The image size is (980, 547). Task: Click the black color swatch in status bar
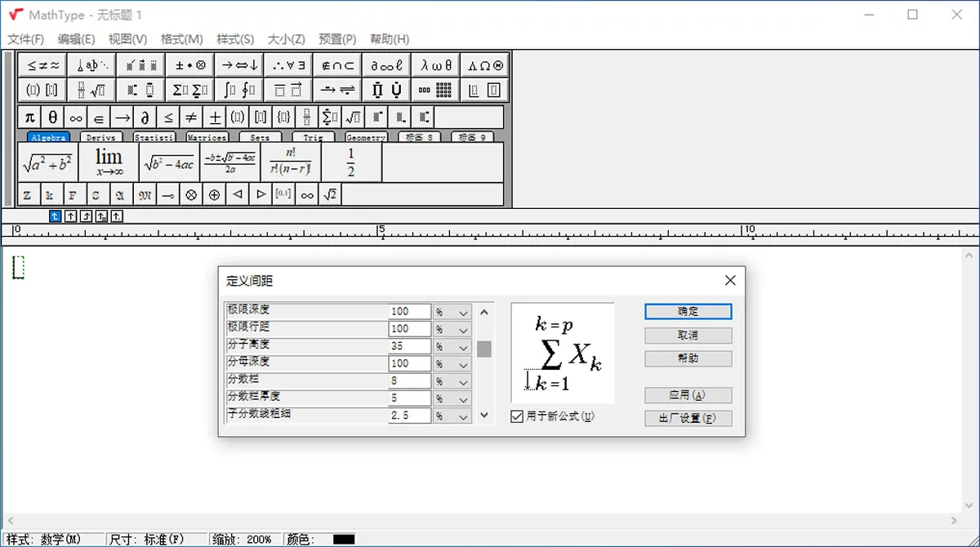tap(344, 540)
